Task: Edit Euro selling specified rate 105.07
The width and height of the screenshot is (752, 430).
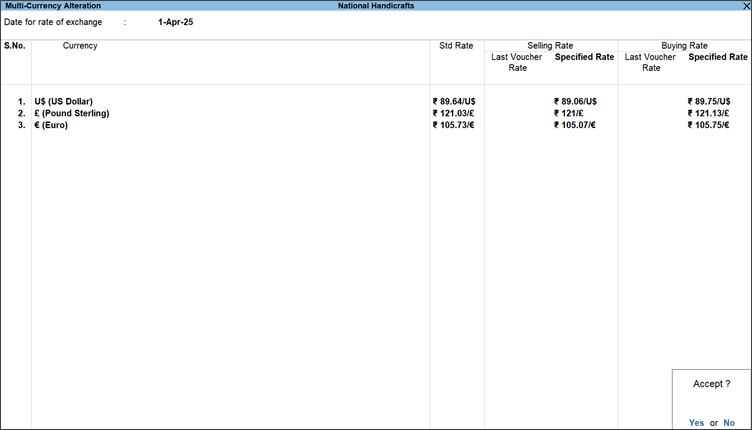Action: [x=575, y=125]
